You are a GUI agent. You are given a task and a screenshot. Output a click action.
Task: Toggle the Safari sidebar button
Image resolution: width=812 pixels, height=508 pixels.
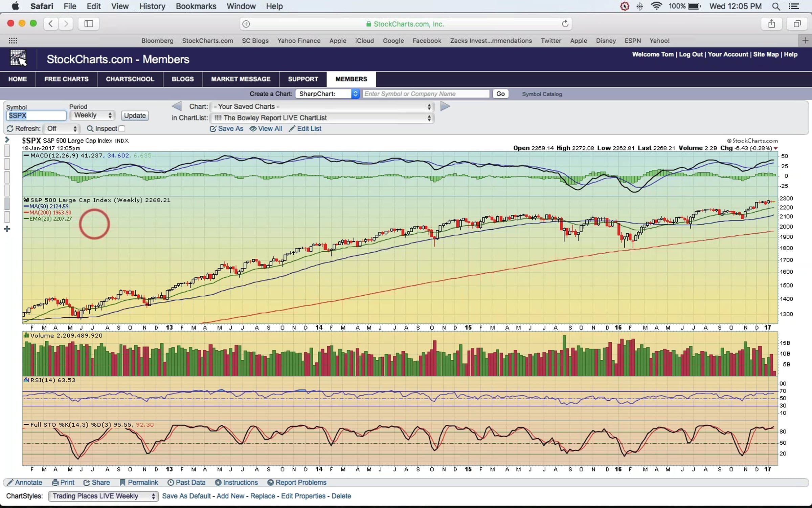point(89,24)
